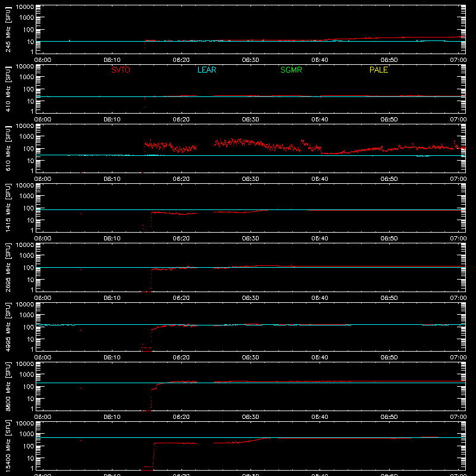
Task: Click the 1000 y-axis value on the 410 MHz plot
Action: click(27, 77)
